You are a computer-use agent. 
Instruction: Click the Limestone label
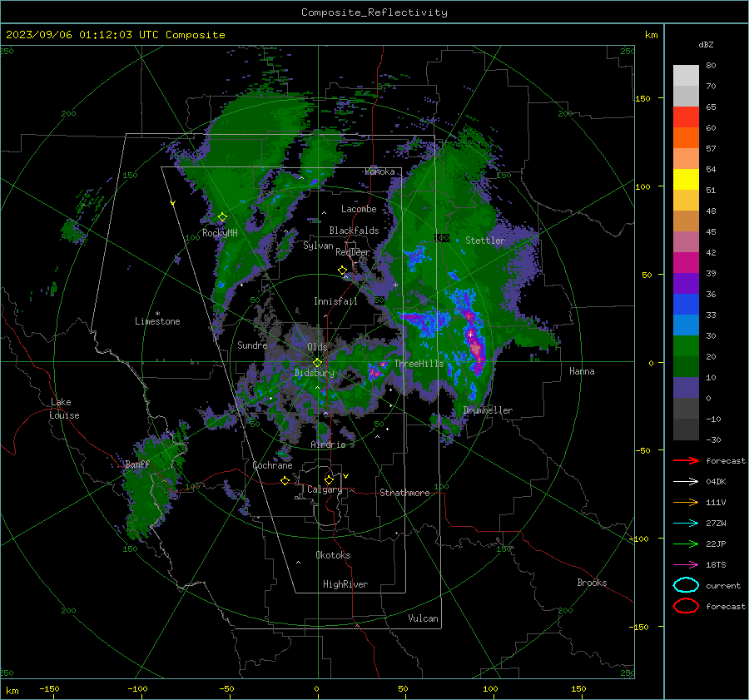(157, 321)
